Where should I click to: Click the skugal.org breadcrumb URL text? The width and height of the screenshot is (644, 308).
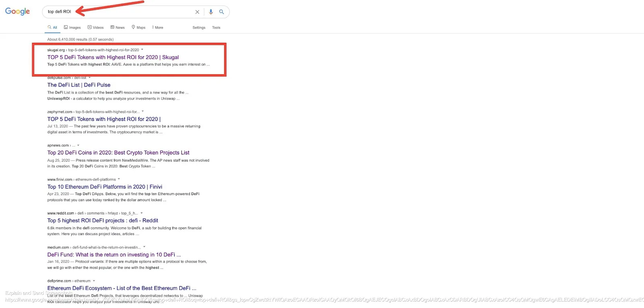tap(93, 50)
